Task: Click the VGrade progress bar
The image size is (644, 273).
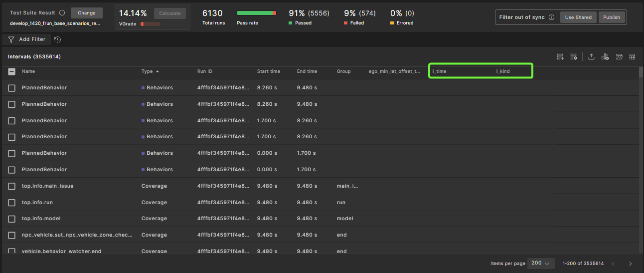Action: (x=151, y=23)
